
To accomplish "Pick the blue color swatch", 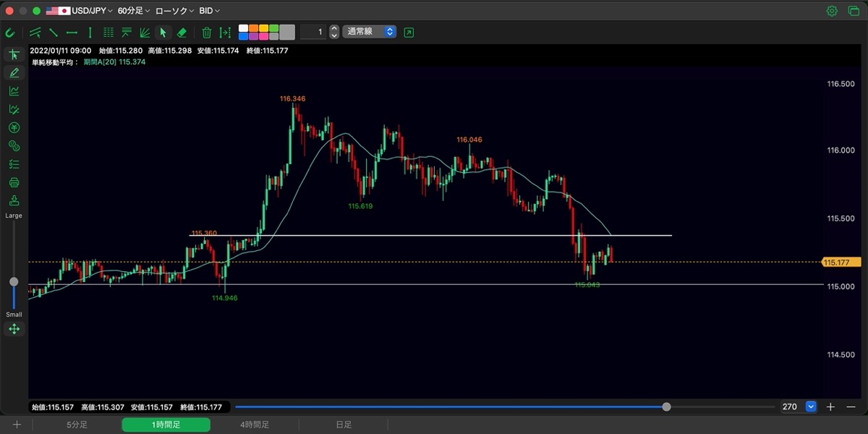I will 243,36.
